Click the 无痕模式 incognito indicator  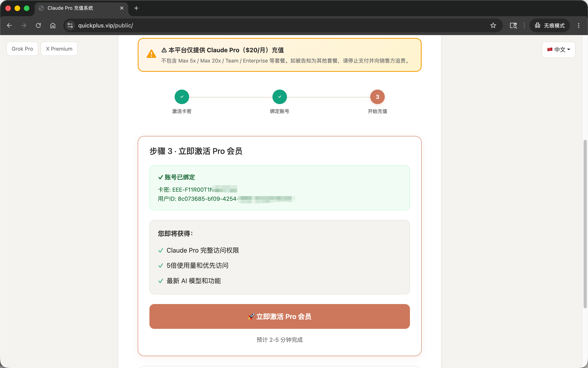pyautogui.click(x=549, y=25)
